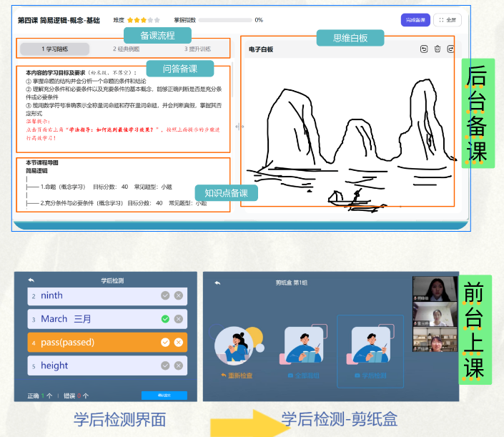Click the pane divider handle beside the whiteboard
Screen dimensions: 504x437
[x=239, y=127]
